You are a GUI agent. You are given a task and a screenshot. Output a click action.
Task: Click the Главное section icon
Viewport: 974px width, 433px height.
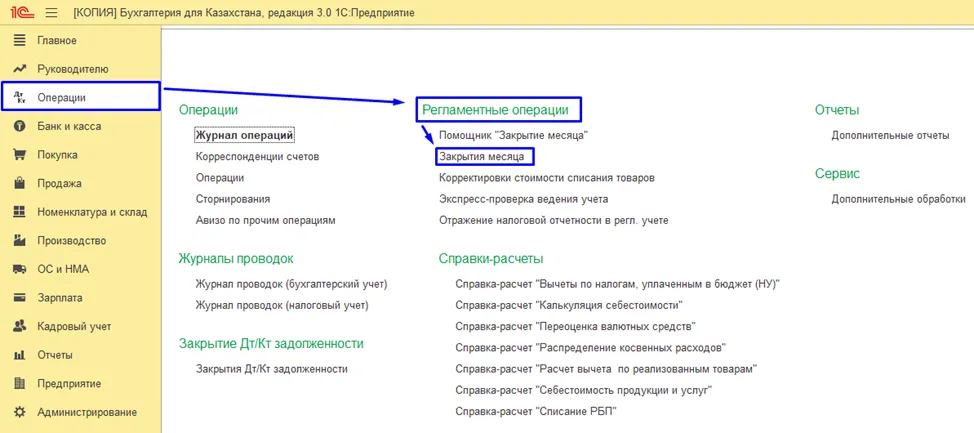coord(19,40)
